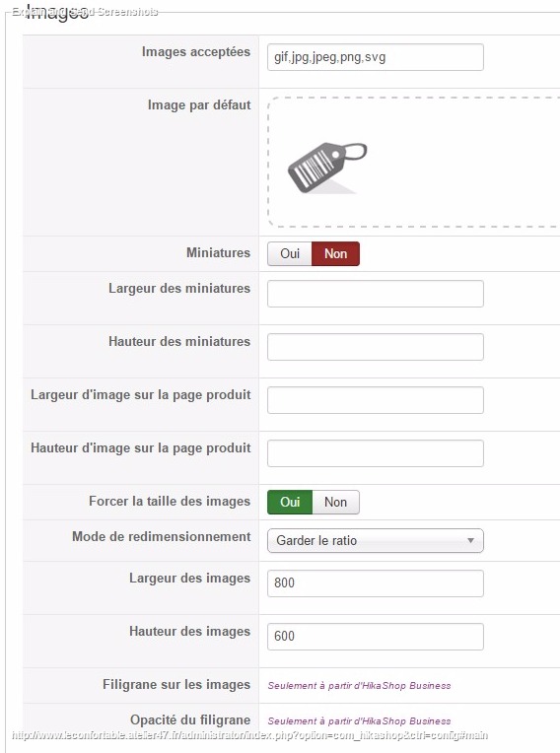Click the Garder le ratio dropdown arrow

tap(470, 541)
